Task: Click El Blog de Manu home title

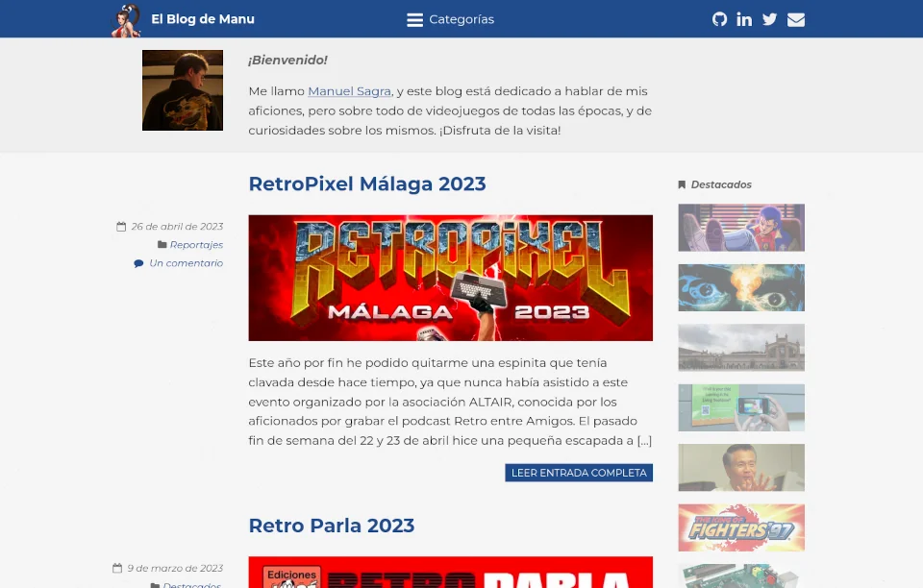Action: 203,18
